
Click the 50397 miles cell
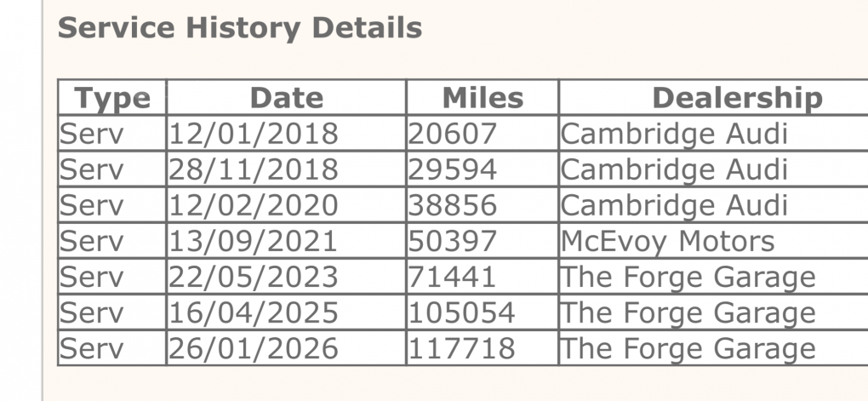pyautogui.click(x=452, y=241)
